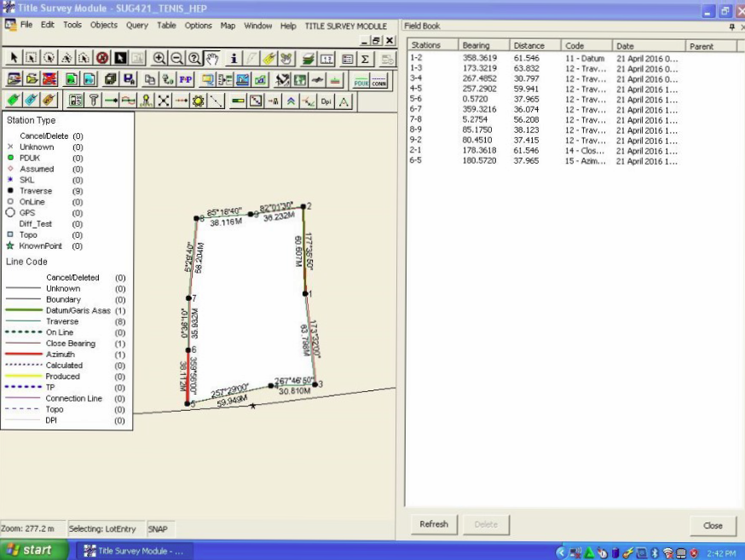Click the Refresh button in Field Book
Screen dimensions: 745x560
(x=433, y=524)
